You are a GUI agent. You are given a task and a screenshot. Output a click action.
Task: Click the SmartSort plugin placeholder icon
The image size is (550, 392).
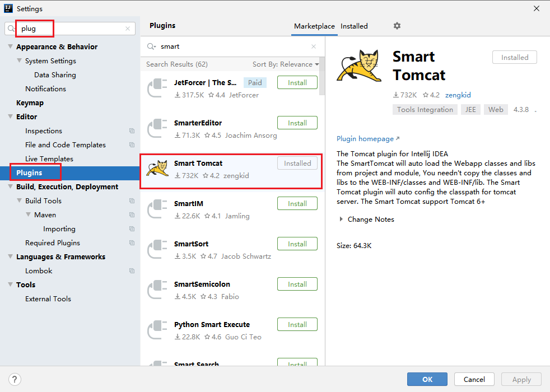[157, 249]
